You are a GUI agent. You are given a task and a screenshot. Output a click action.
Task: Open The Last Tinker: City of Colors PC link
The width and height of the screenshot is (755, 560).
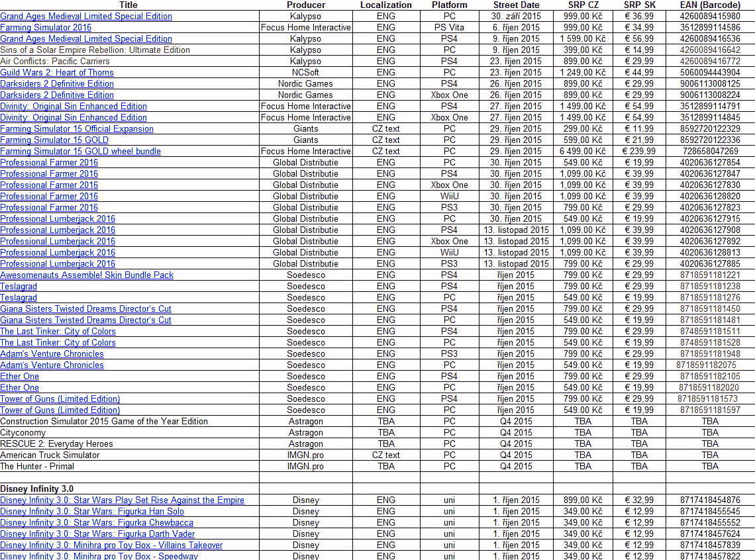(58, 342)
